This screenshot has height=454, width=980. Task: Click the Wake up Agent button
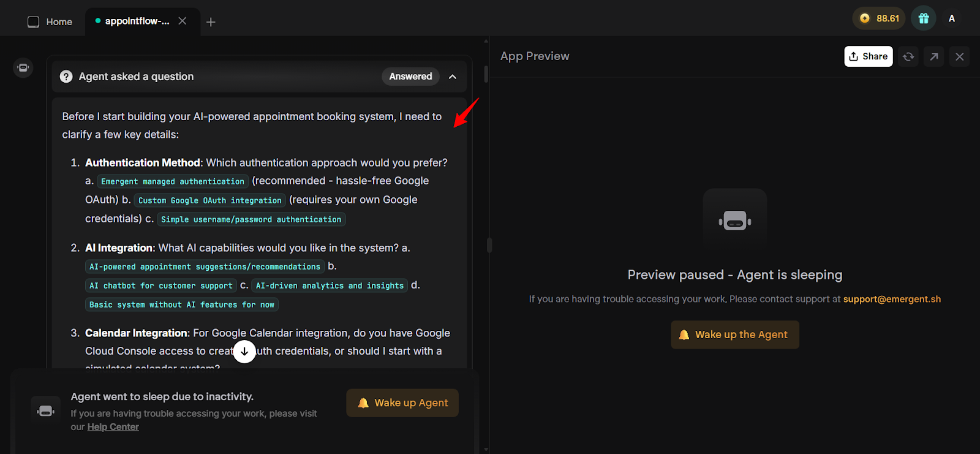(x=402, y=403)
